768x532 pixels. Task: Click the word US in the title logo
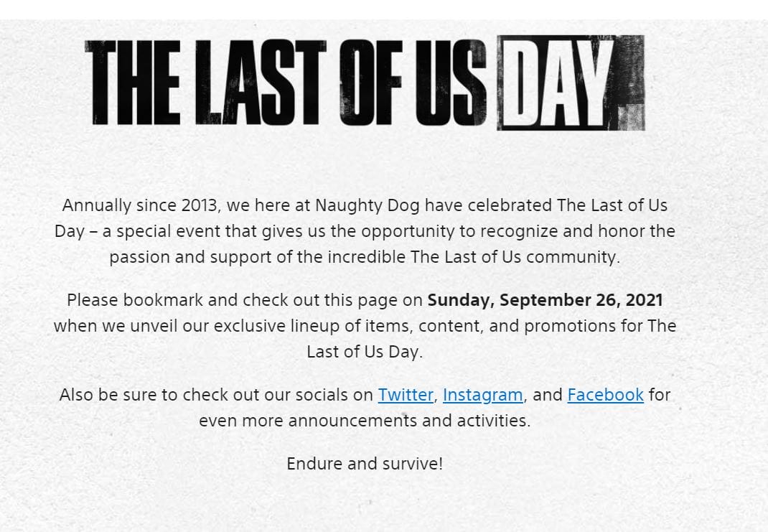point(453,83)
